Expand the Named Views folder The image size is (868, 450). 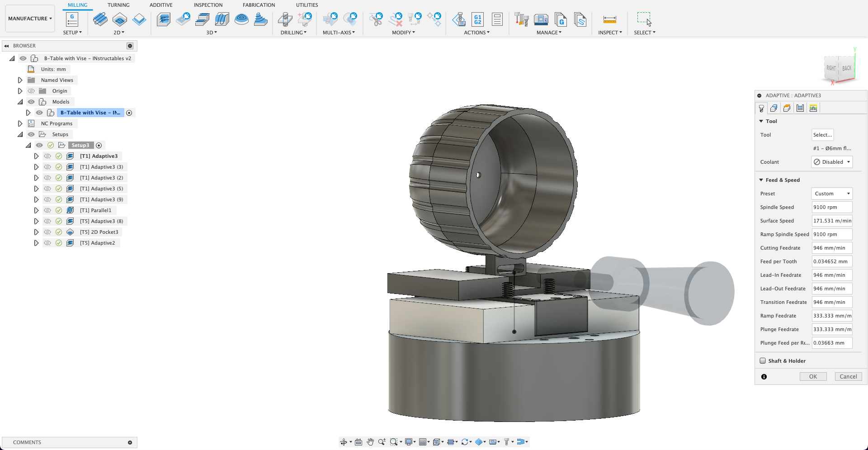(x=20, y=80)
